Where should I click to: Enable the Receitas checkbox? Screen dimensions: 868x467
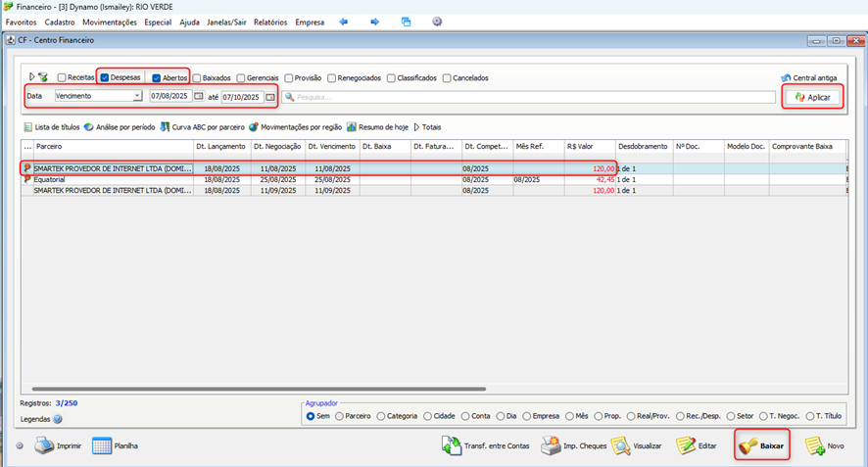click(62, 78)
